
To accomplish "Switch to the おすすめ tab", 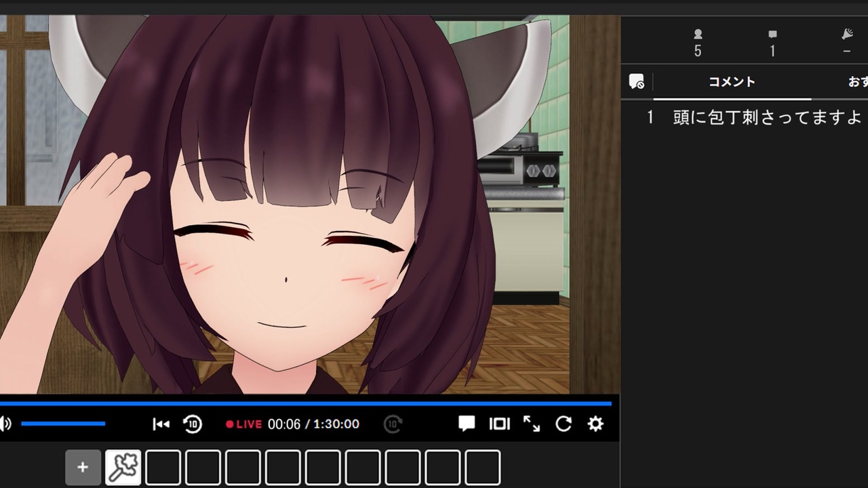I will [857, 82].
